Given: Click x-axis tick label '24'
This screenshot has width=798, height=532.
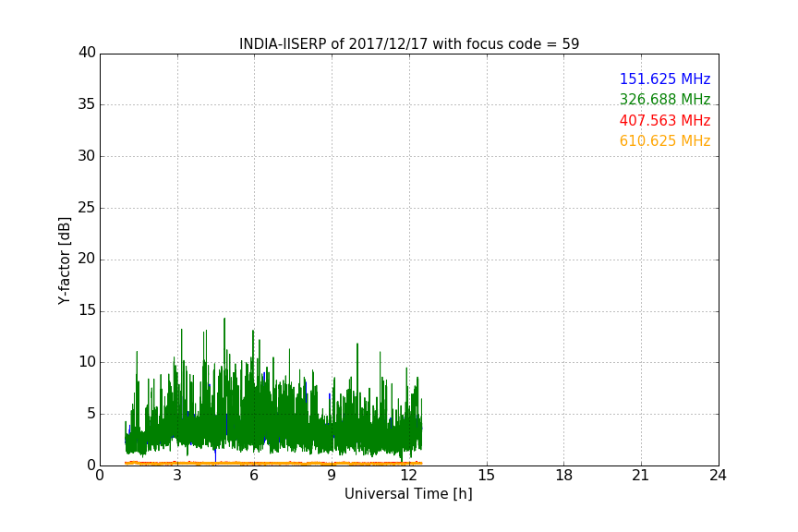Looking at the screenshot, I should click(x=718, y=476).
